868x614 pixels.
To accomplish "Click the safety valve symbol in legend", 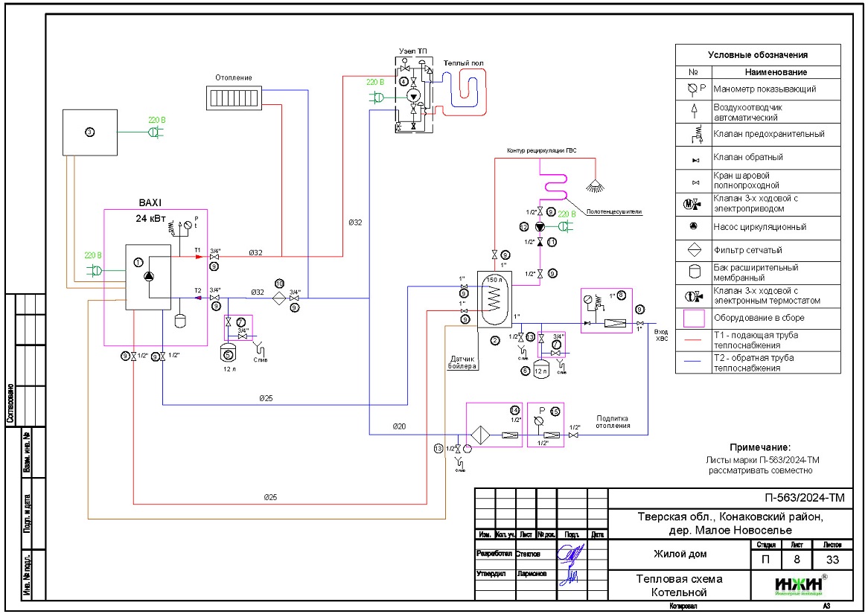I will (694, 135).
